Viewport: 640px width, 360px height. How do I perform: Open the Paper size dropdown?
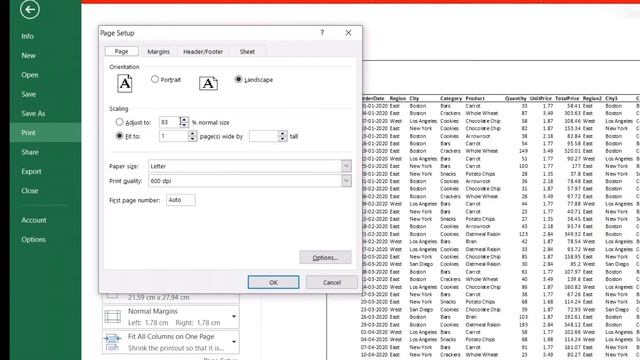tap(346, 166)
